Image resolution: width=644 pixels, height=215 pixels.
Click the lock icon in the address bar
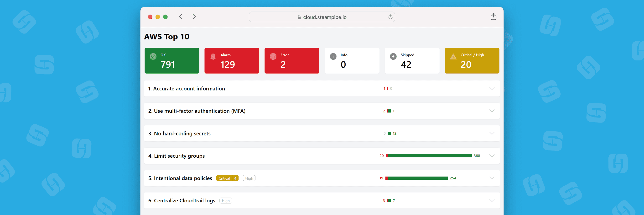299,17
